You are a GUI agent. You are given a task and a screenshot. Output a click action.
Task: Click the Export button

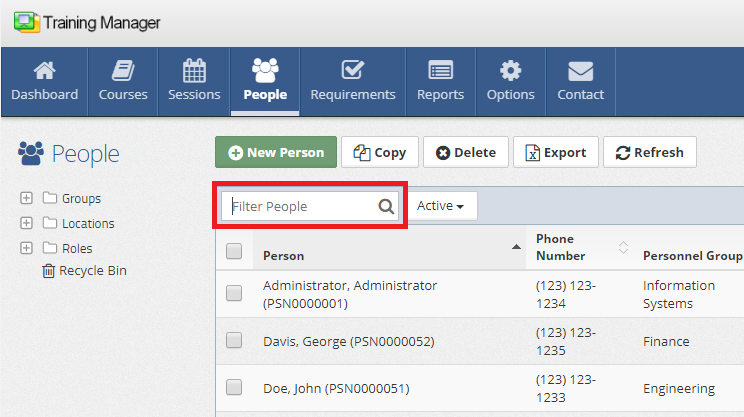pos(556,153)
